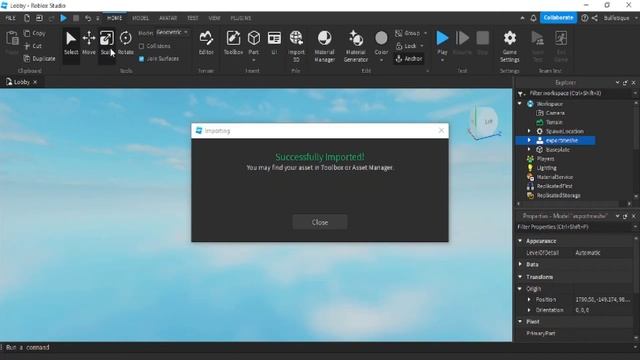Open the Part dropdown arrow
640x360 pixels.
pyautogui.click(x=253, y=60)
